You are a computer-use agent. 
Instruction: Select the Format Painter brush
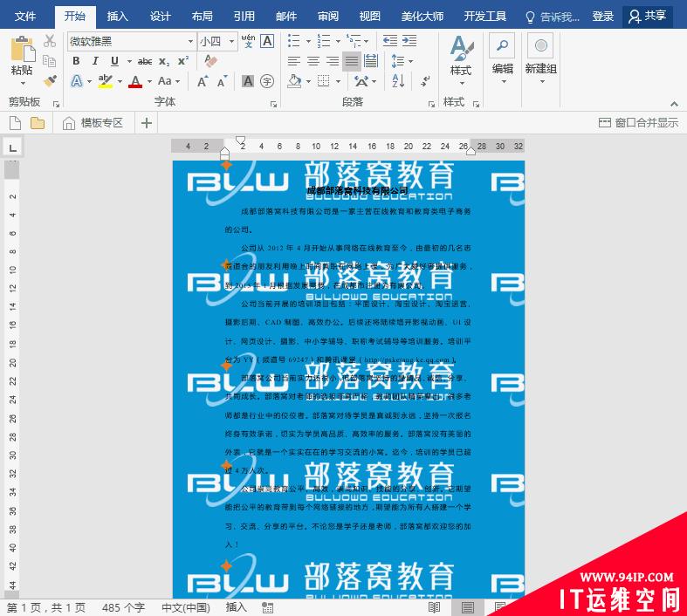pos(51,81)
